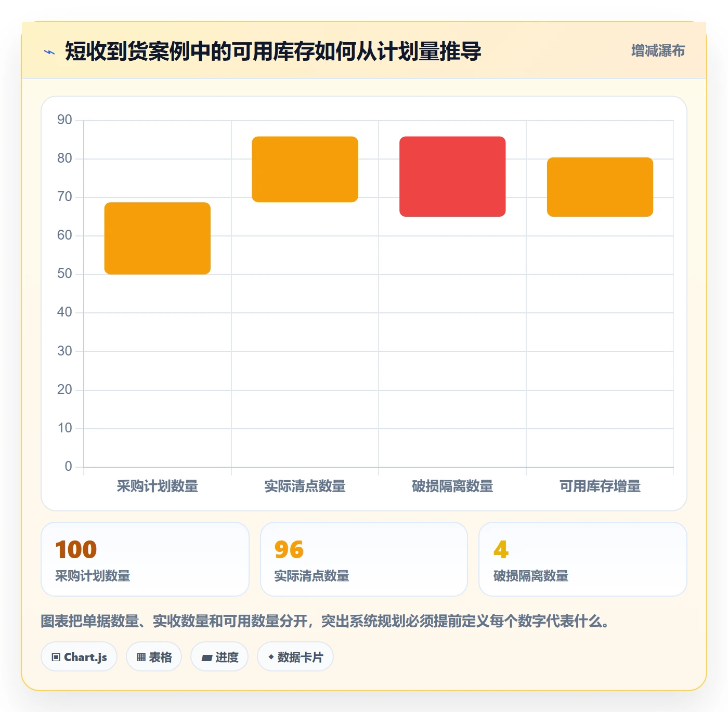Click the 表格 tag chip

coord(154,657)
